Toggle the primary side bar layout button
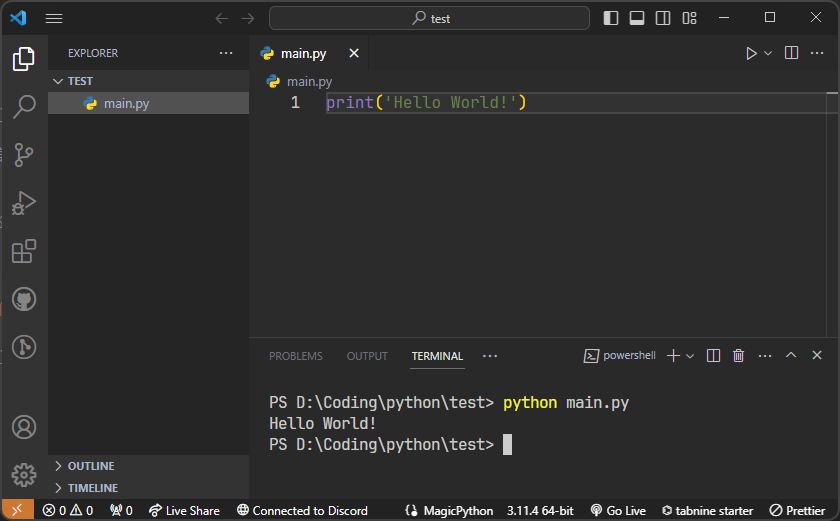 tap(611, 18)
